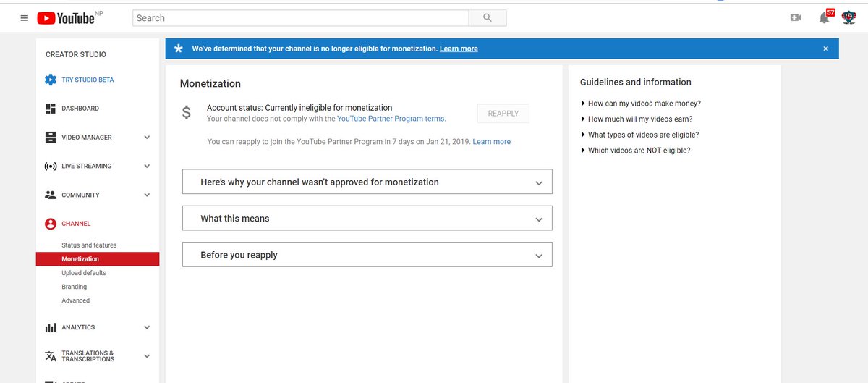
Task: Click the TRY STUDIO BETA link
Action: coord(88,80)
